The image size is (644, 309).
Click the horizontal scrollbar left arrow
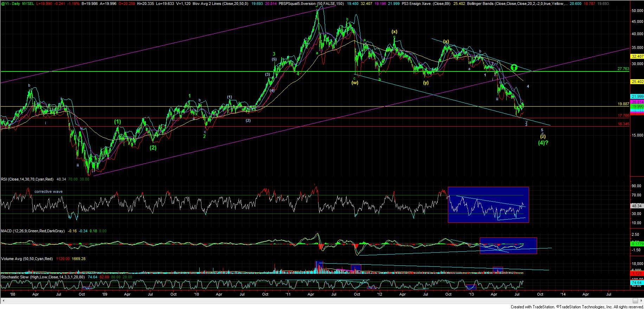3,301
